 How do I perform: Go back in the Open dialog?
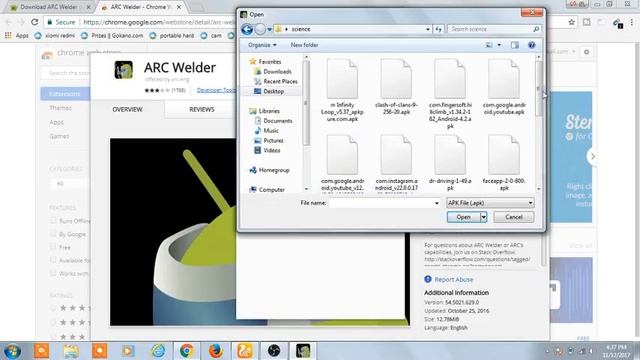tap(247, 29)
